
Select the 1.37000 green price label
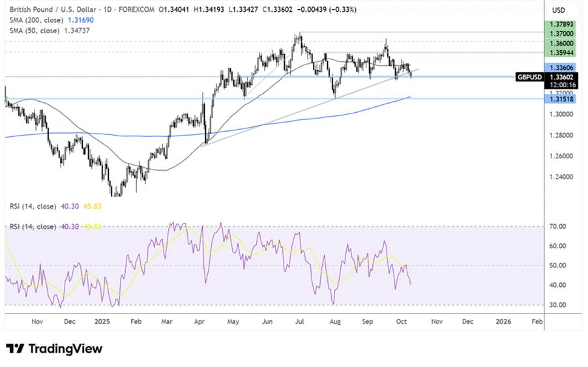click(561, 32)
